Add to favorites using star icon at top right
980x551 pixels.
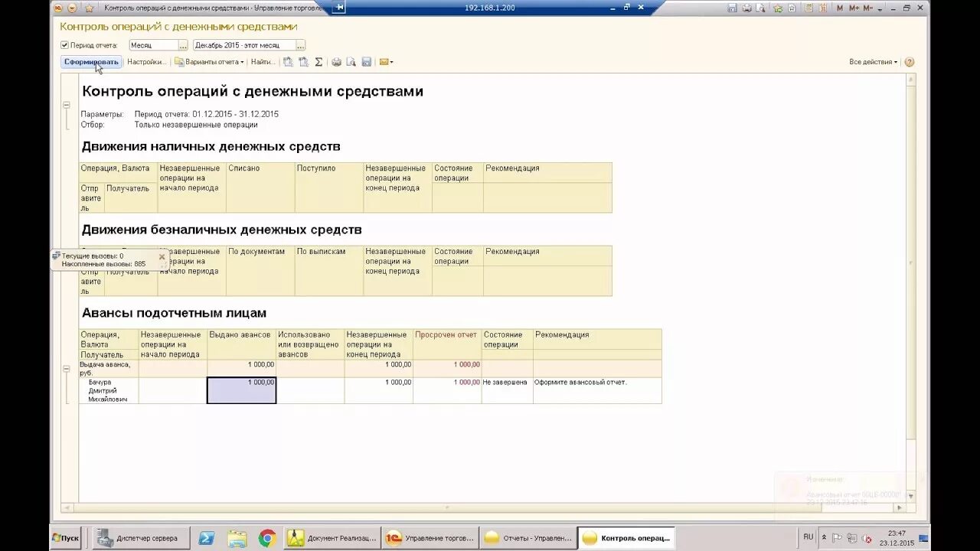(x=778, y=8)
